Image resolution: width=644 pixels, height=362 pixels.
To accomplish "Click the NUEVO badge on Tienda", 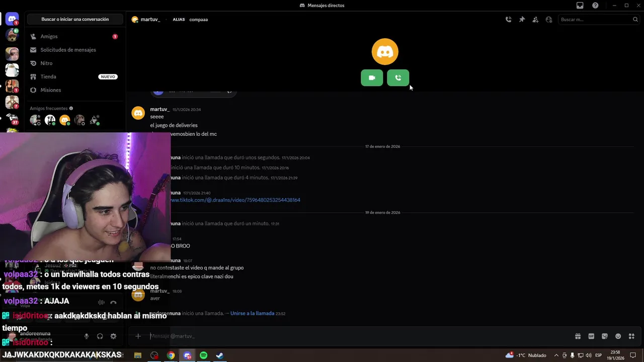I will pos(108,77).
